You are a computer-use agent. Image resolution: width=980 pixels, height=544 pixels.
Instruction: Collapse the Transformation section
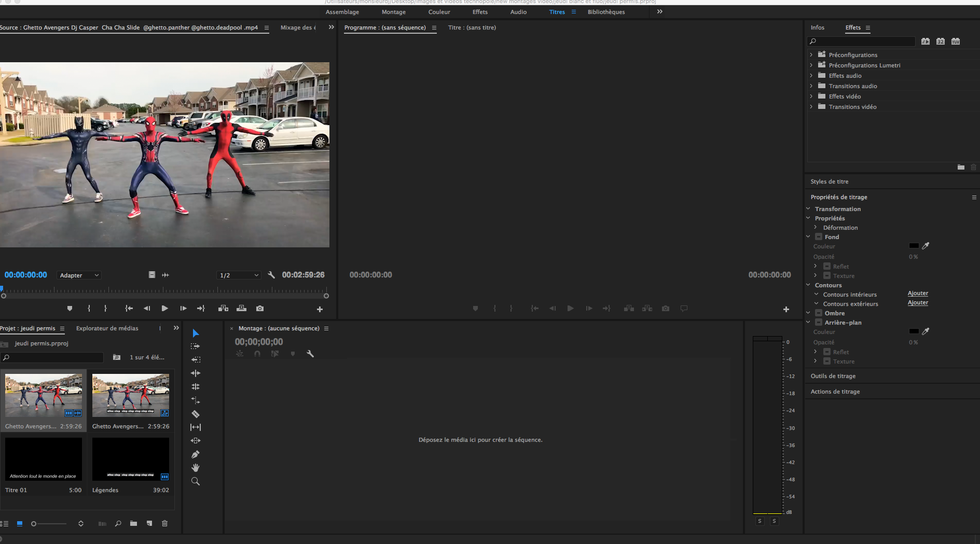pos(808,208)
